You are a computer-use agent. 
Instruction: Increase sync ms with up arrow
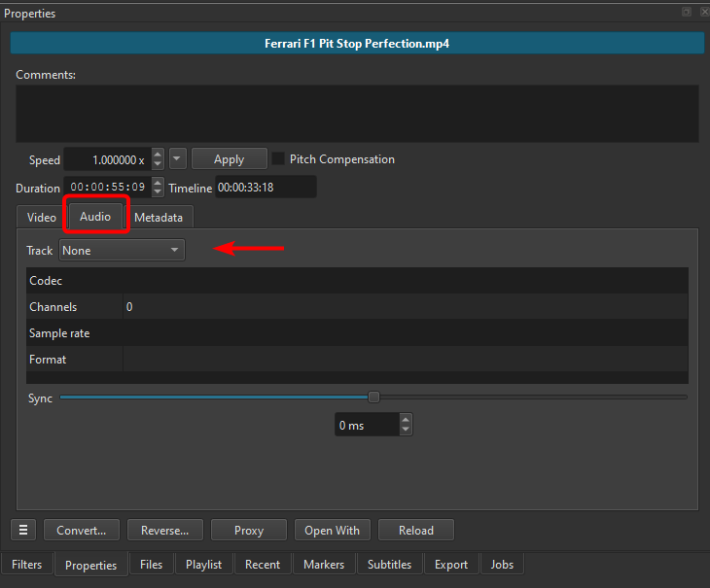(406, 420)
